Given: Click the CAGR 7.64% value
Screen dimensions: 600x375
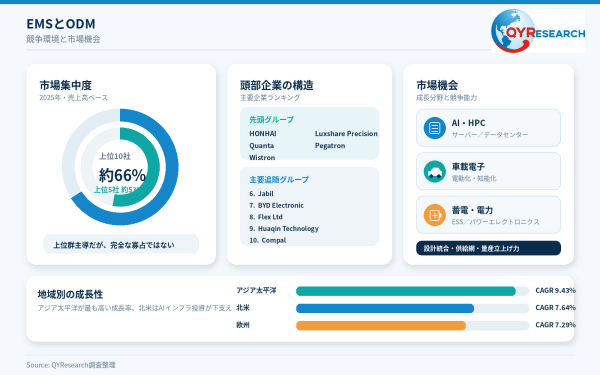Looking at the screenshot, I should (555, 308).
